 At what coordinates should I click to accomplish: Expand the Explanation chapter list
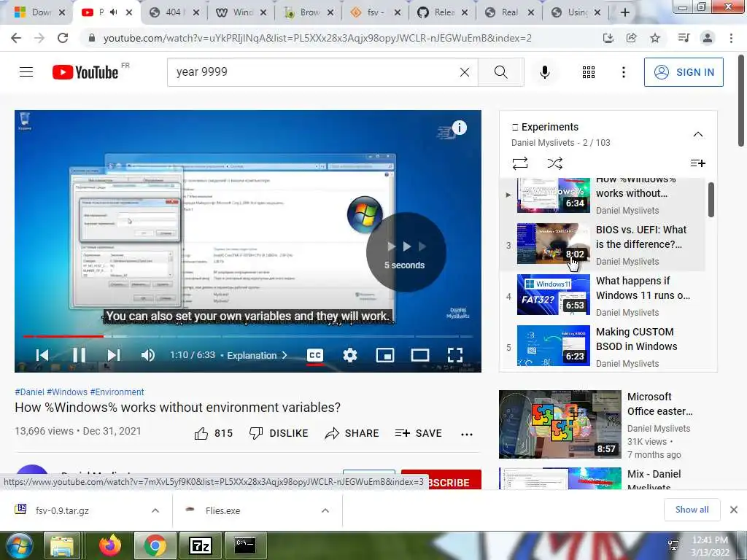(x=258, y=355)
